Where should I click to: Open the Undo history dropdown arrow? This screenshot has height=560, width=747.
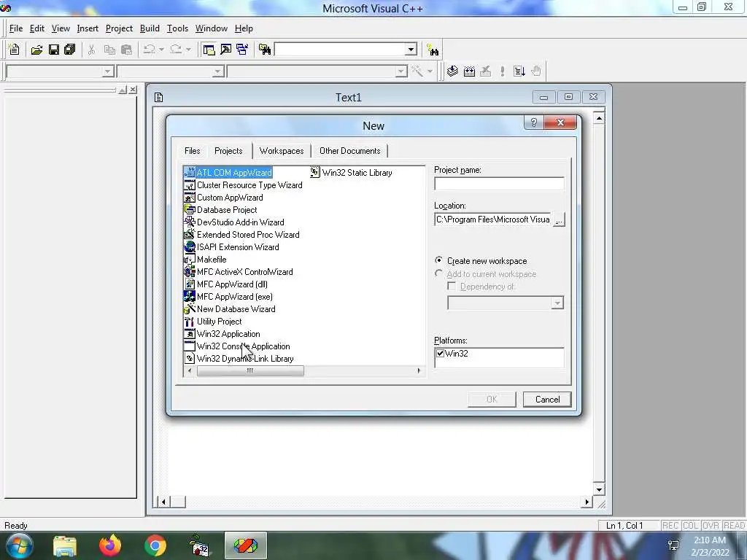161,49
